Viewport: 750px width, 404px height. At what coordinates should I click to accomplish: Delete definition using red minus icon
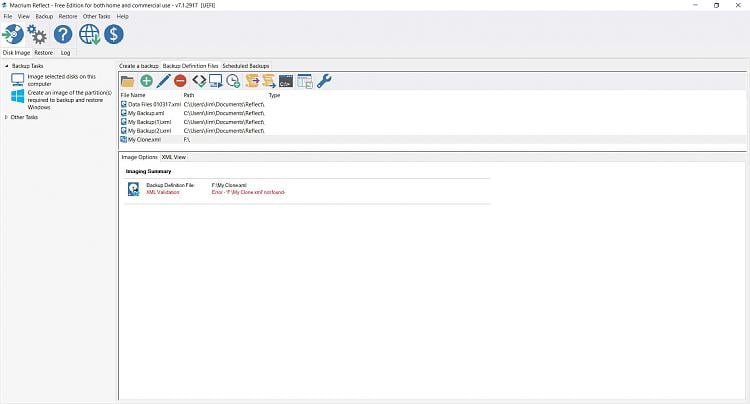(x=180, y=81)
